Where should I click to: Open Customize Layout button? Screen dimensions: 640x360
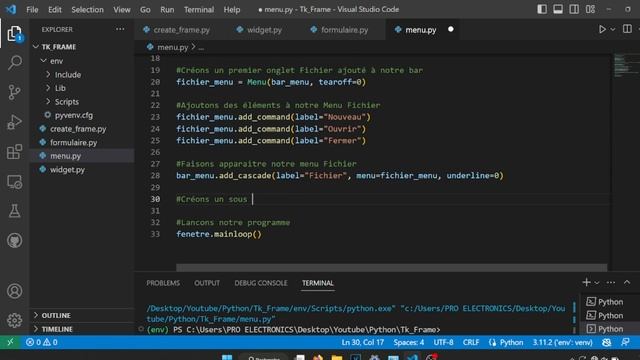pos(590,9)
